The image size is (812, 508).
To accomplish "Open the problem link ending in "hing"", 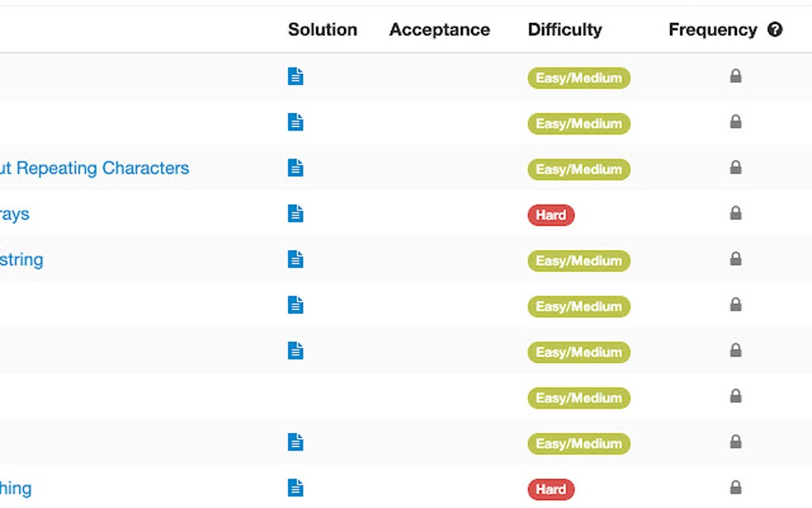I will coord(16,488).
